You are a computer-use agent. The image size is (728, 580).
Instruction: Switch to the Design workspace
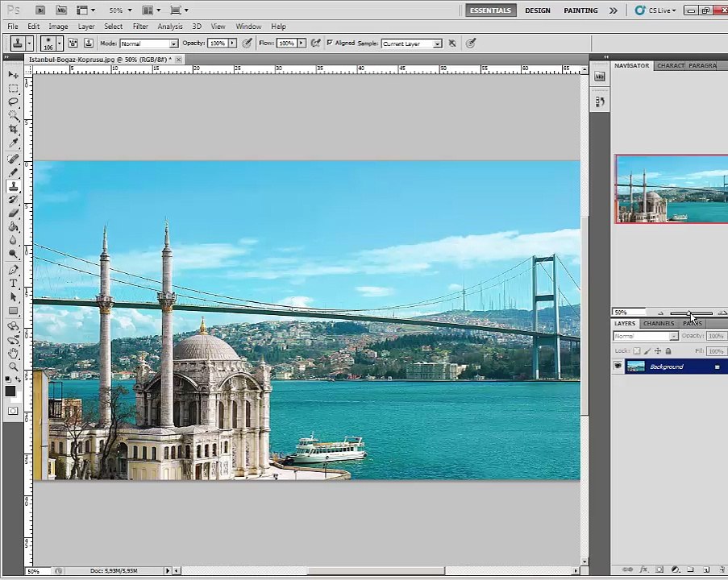click(538, 10)
